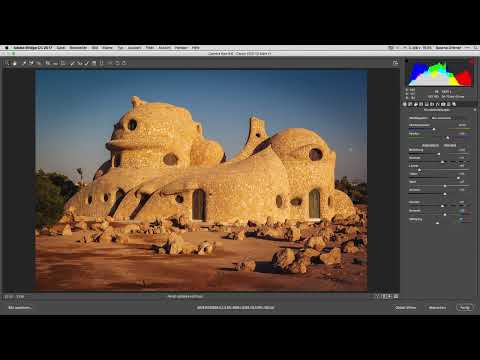Click the Sättigung (saturation) slider handle
This screenshot has width=480, height=360.
coord(437,223)
